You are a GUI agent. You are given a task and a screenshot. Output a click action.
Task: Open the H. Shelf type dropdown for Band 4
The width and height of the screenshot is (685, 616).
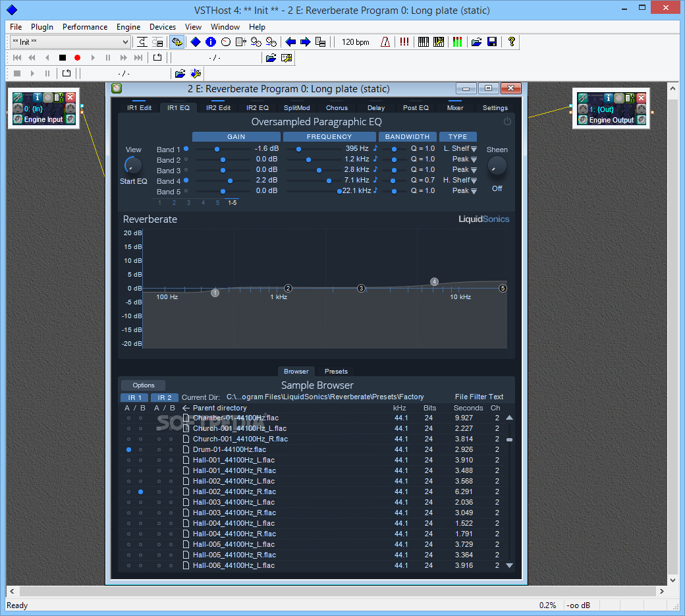point(474,181)
